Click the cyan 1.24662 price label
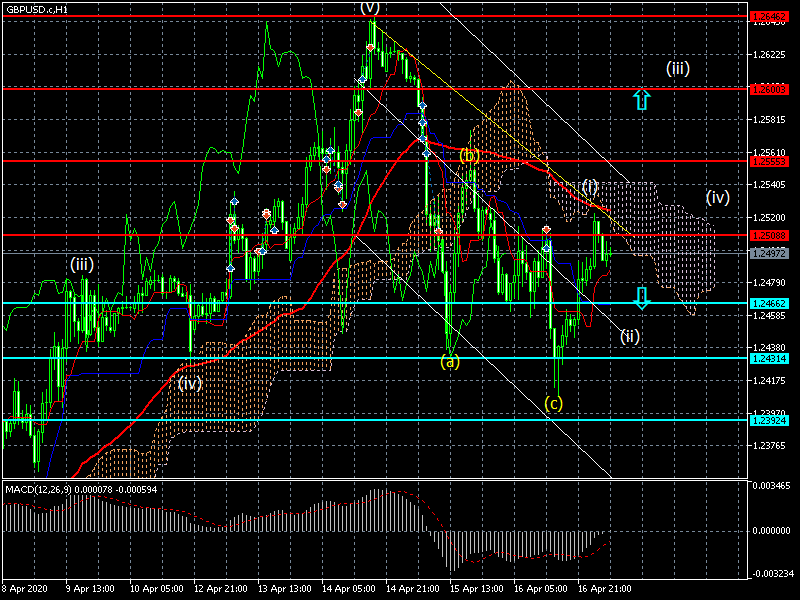800x600 pixels. [769, 304]
